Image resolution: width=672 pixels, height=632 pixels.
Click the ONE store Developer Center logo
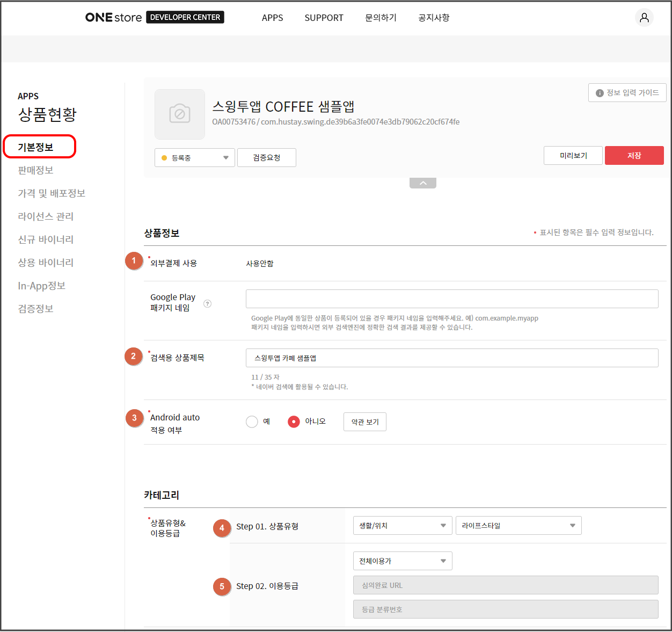155,17
